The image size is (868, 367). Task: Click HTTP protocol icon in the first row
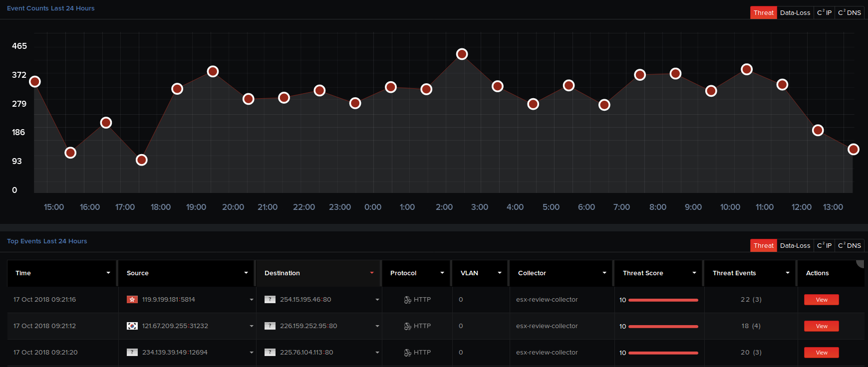(407, 300)
